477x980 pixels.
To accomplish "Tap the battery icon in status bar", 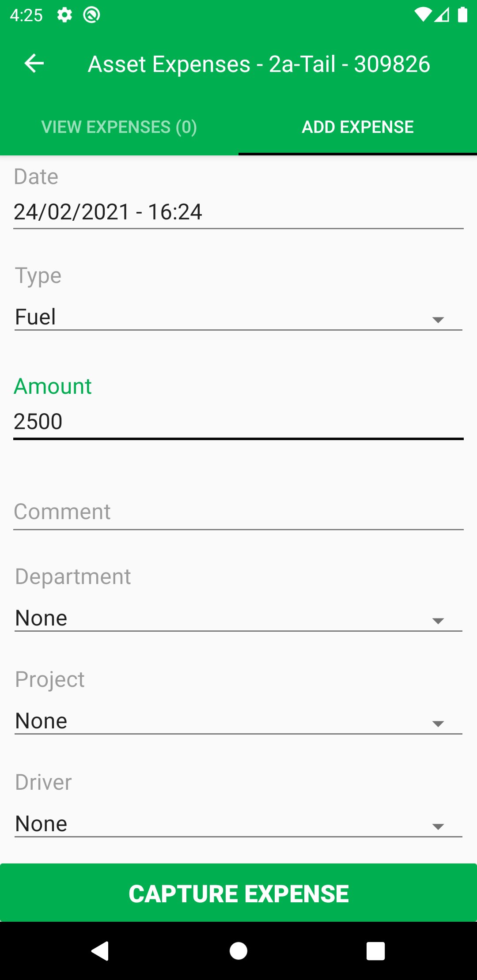I will (x=462, y=15).
